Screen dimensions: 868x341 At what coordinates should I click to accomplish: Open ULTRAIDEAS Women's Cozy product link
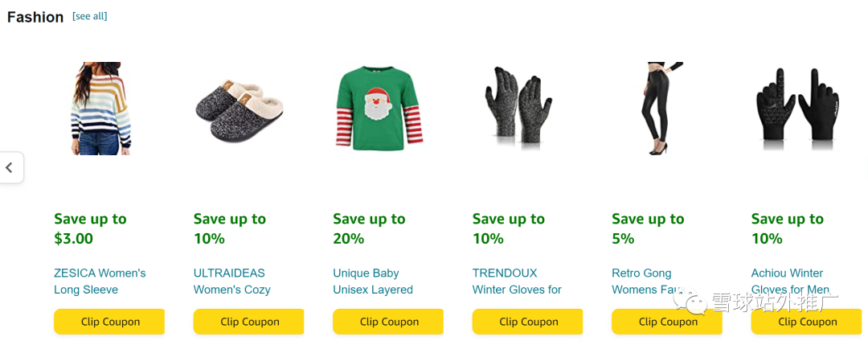pyautogui.click(x=232, y=281)
